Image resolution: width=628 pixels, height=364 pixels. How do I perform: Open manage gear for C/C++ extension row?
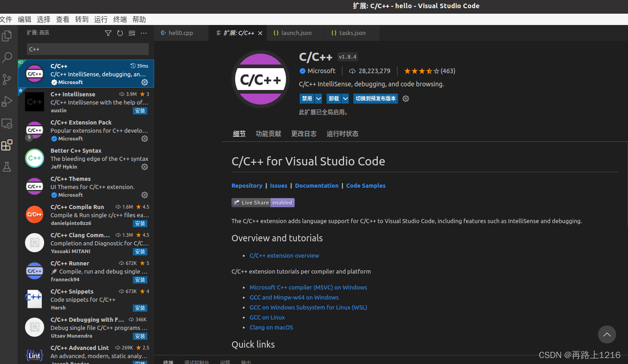click(x=145, y=82)
